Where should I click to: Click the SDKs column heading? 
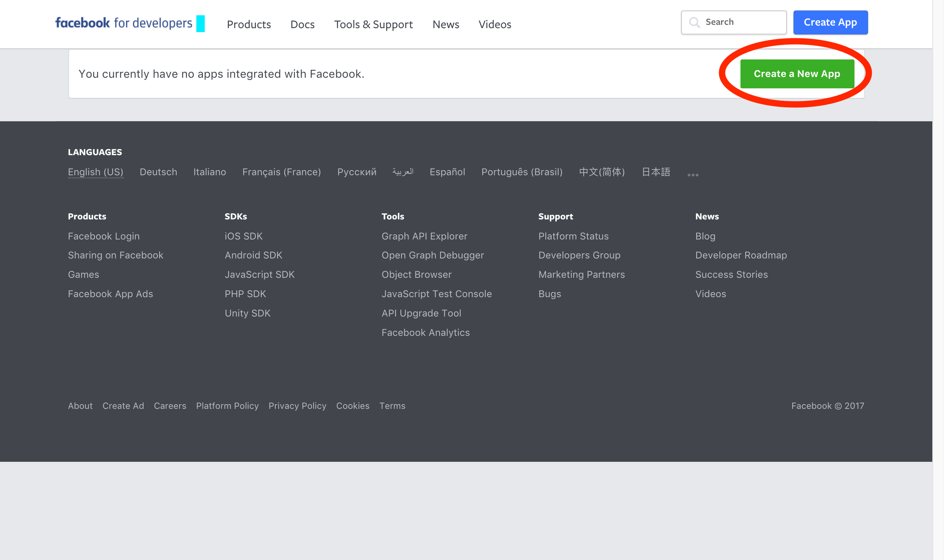235,216
